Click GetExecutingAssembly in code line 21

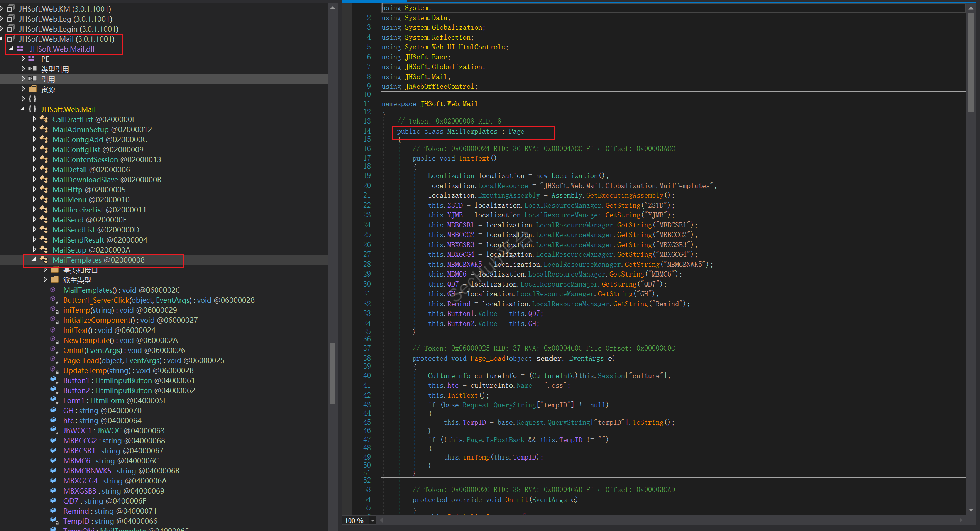click(625, 195)
